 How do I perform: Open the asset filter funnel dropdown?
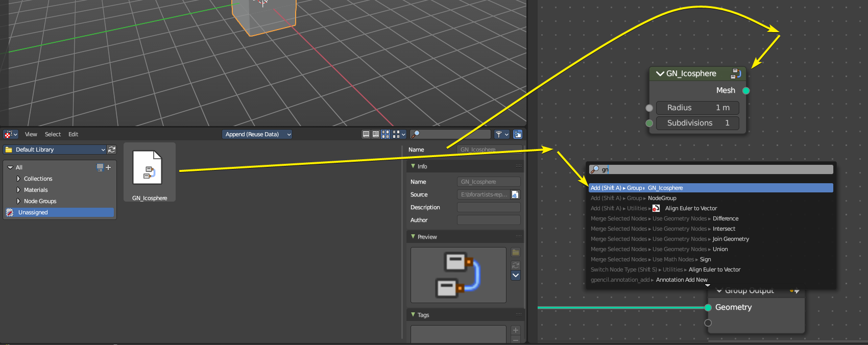(502, 134)
